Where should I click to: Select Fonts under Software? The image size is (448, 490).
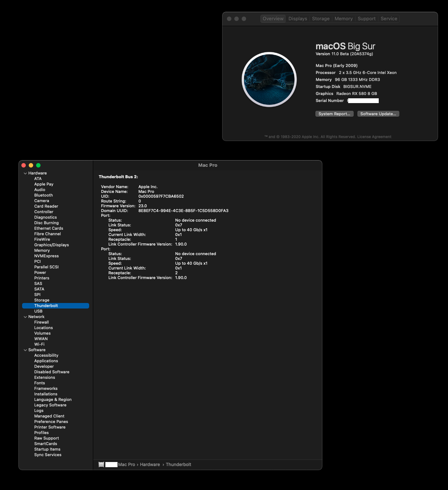(39, 383)
